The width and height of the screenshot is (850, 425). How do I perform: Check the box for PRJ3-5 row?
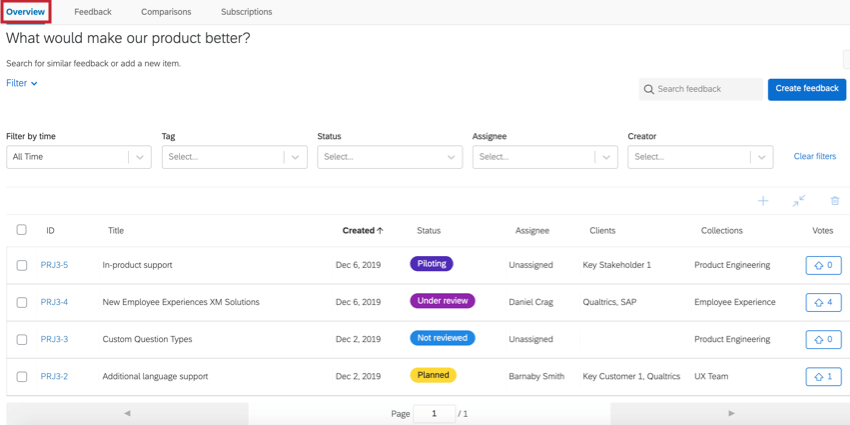[x=22, y=265]
